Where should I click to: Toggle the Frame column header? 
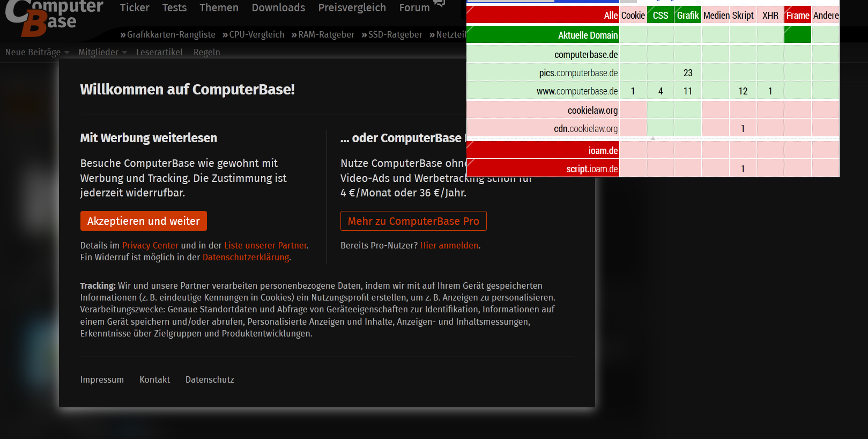click(x=798, y=16)
